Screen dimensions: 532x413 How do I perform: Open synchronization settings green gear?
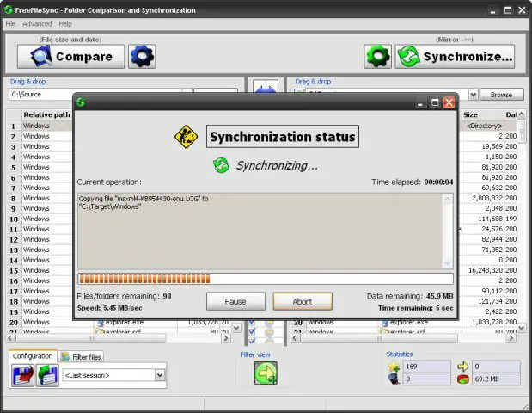point(377,57)
